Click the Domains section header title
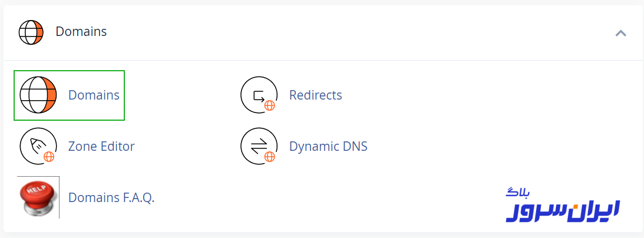This screenshot has width=644, height=238. click(81, 32)
